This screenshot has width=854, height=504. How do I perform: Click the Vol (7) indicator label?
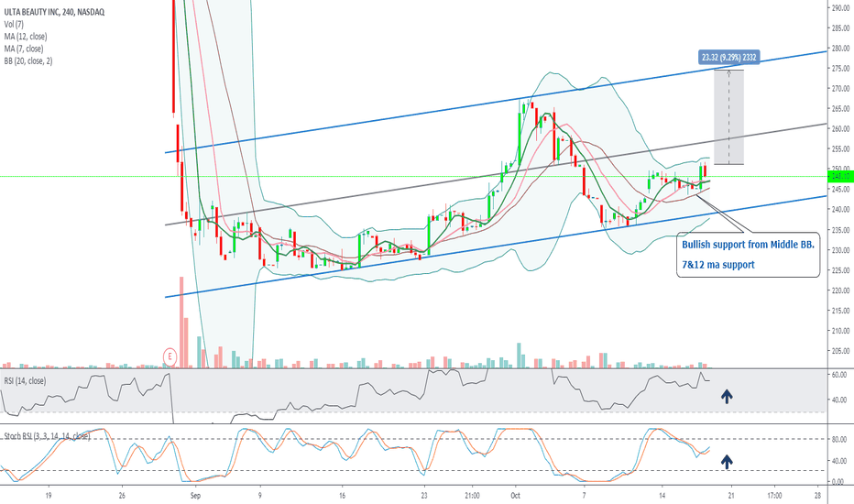click(x=14, y=24)
